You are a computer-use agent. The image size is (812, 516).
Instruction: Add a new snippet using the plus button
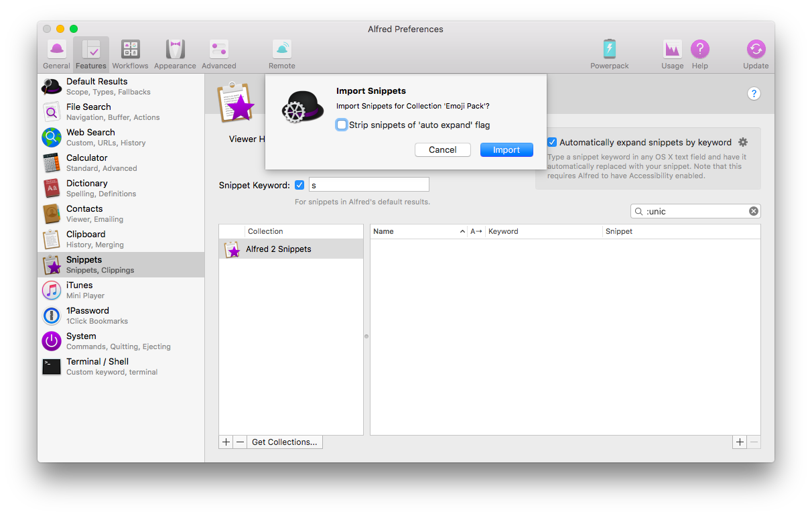point(740,442)
